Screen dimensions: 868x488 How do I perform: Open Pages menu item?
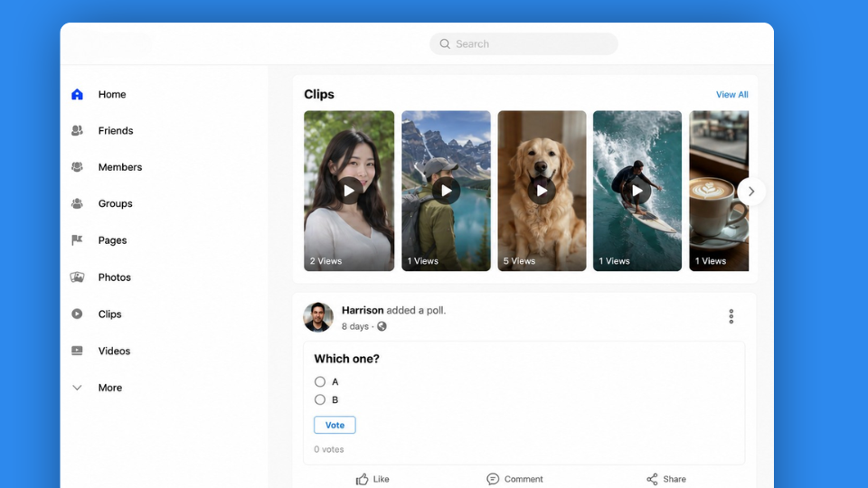point(112,240)
